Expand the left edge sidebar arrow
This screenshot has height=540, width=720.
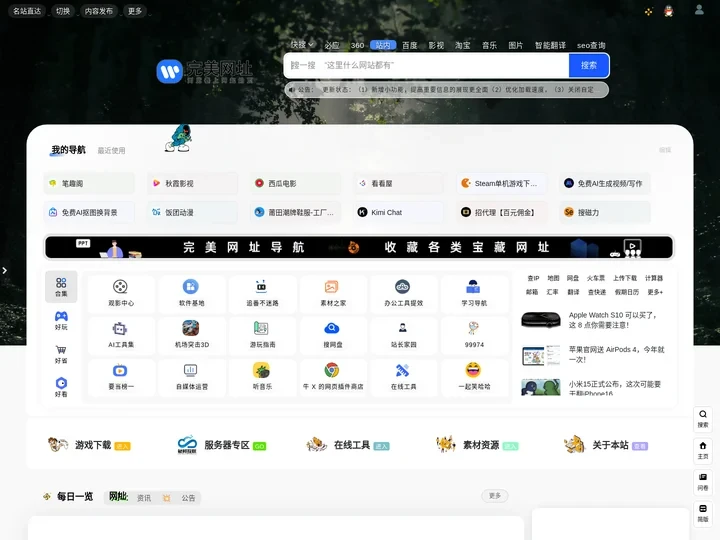point(5,270)
